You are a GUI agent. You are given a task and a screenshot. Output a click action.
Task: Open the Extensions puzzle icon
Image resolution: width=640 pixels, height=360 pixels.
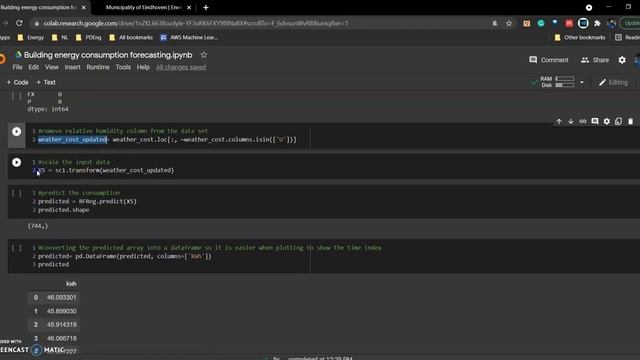click(597, 23)
